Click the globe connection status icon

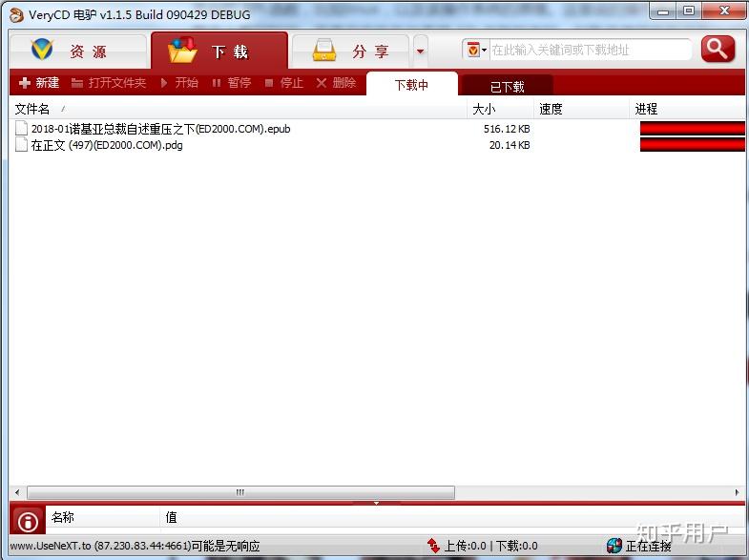[614, 545]
